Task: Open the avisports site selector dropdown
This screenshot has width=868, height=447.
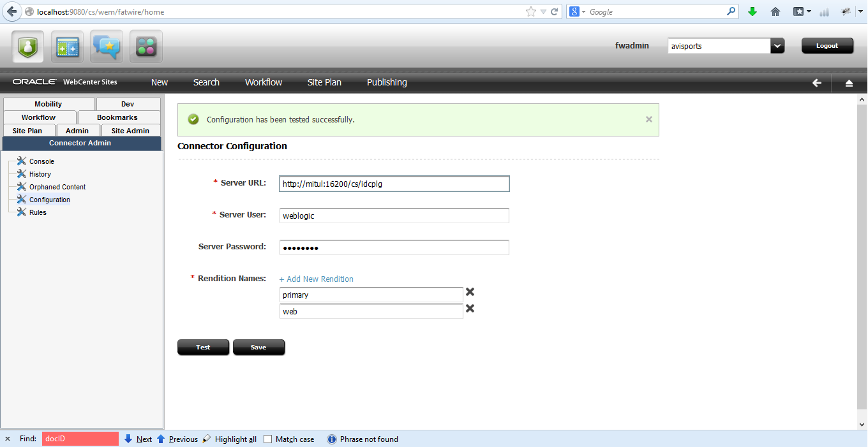Action: point(777,45)
